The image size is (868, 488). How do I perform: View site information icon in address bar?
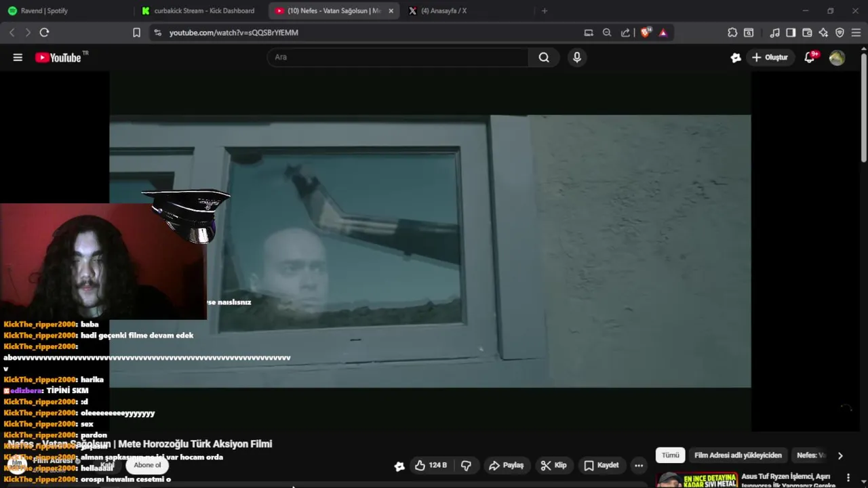(157, 33)
